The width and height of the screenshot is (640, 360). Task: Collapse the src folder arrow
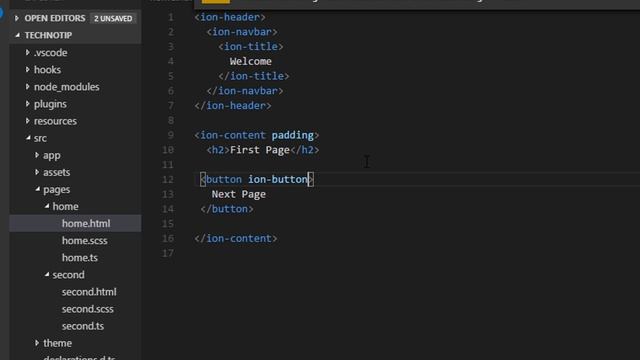click(x=28, y=138)
